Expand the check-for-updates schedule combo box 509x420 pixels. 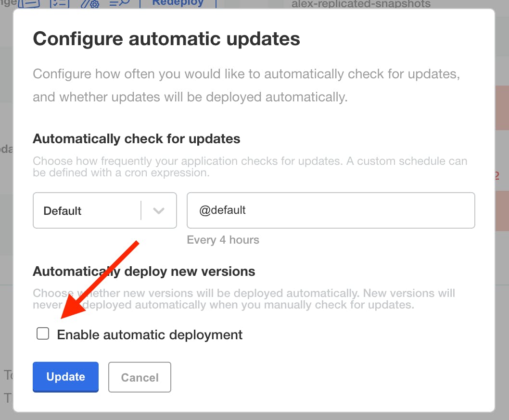(x=104, y=210)
